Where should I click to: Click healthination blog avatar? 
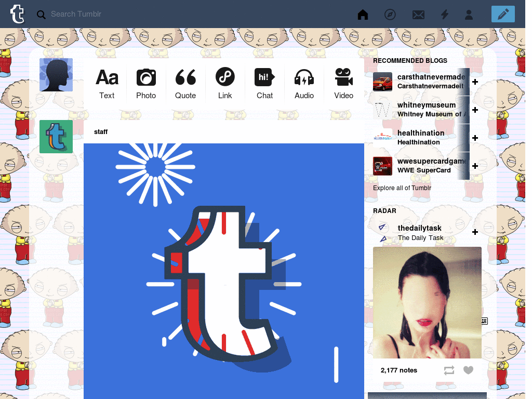tap(382, 138)
